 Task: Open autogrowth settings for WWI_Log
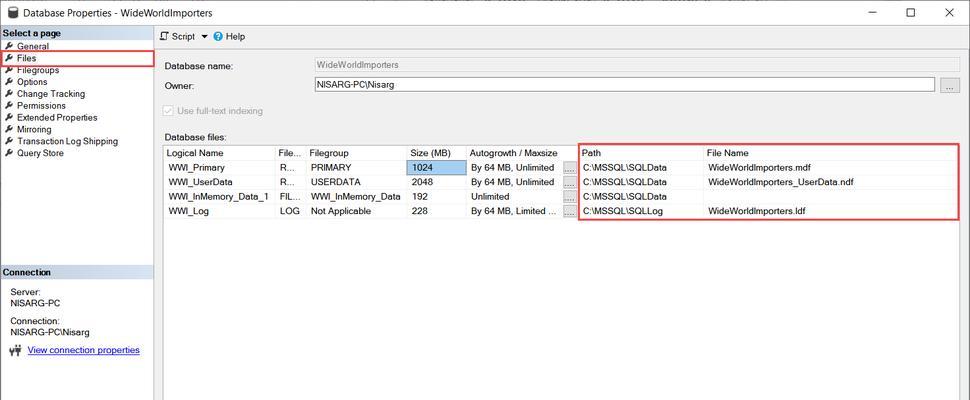tap(570, 211)
